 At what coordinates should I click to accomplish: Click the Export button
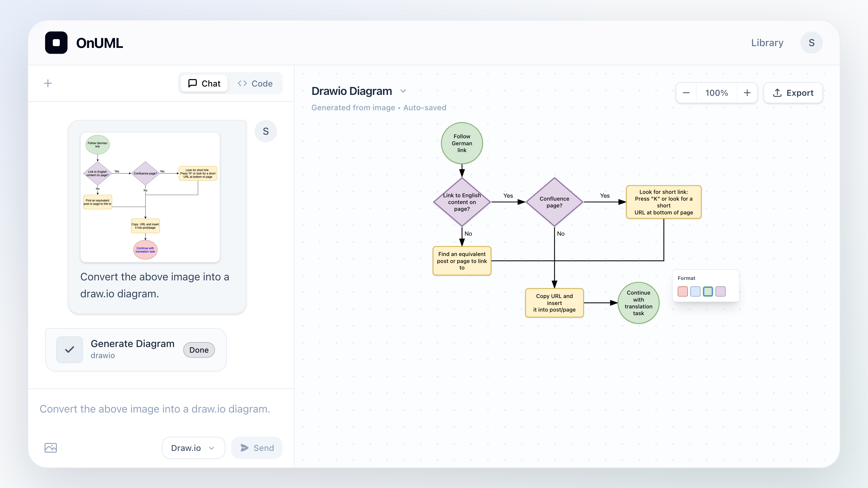point(793,93)
